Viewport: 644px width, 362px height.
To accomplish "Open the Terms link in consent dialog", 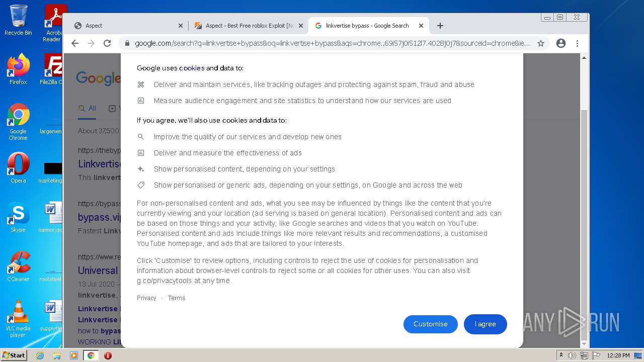I will point(177,298).
